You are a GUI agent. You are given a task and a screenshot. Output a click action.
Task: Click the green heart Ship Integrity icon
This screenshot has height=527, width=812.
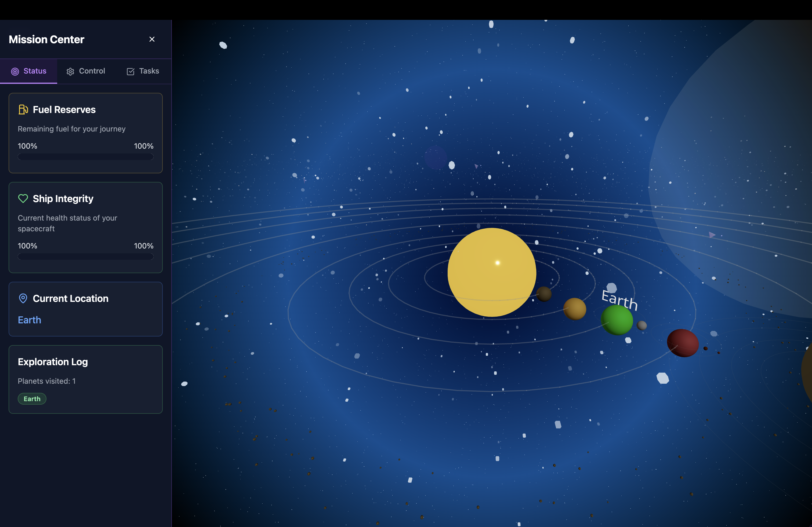23,198
